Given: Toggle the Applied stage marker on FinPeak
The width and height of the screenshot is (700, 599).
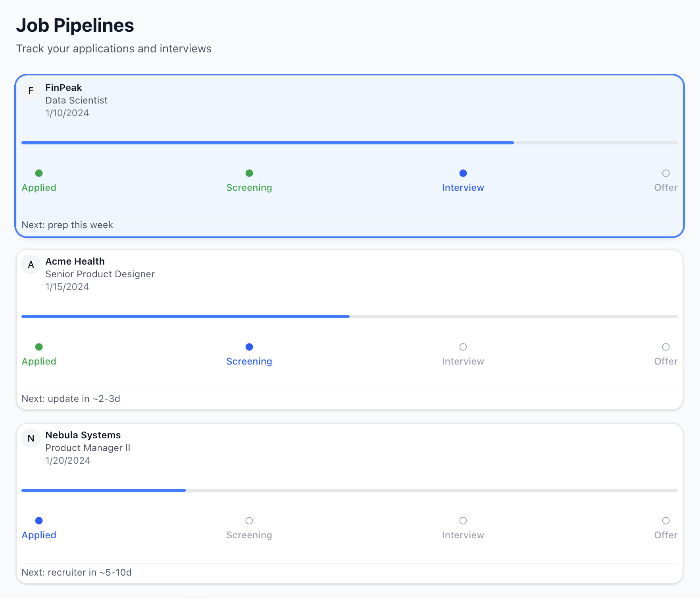Looking at the screenshot, I should click(x=38, y=173).
